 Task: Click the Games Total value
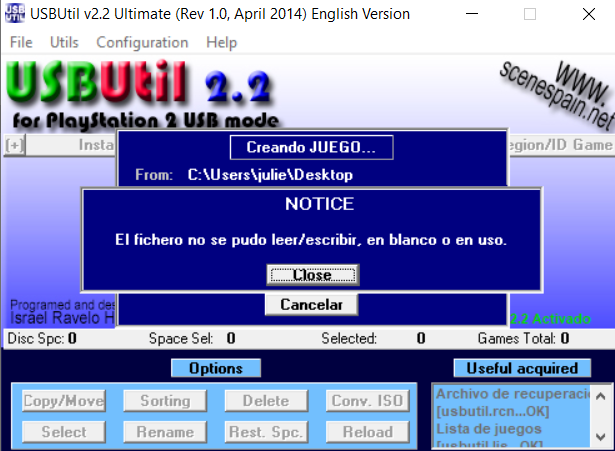tap(565, 338)
